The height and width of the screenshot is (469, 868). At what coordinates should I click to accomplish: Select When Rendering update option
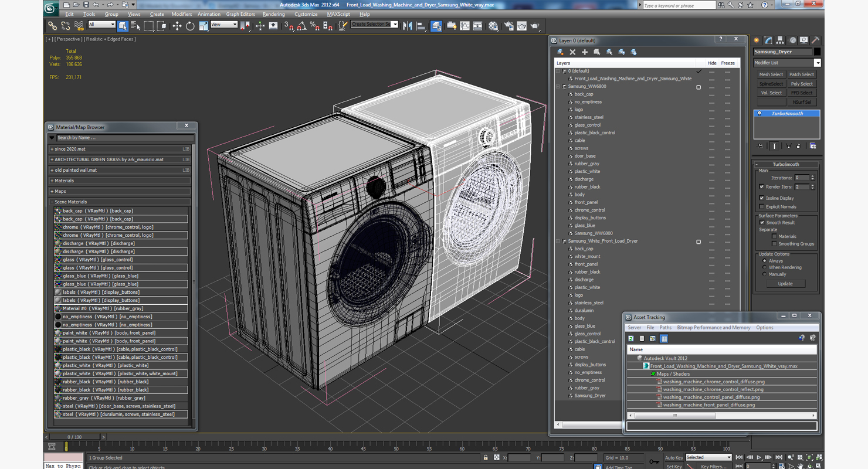764,267
